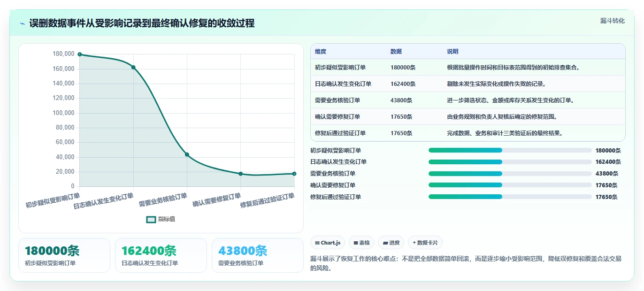
Task: Click the 表格 tag chip
Action: point(361,243)
